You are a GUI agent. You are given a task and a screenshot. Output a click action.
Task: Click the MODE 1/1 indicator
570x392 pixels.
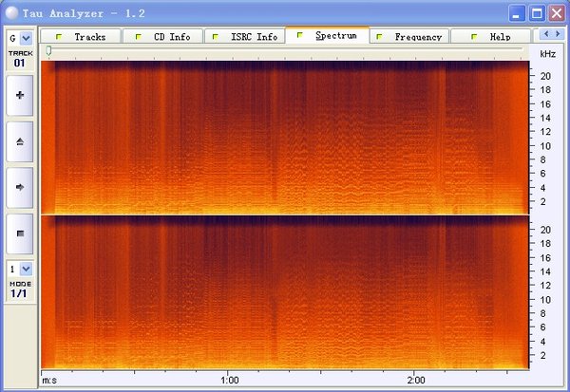tap(20, 289)
